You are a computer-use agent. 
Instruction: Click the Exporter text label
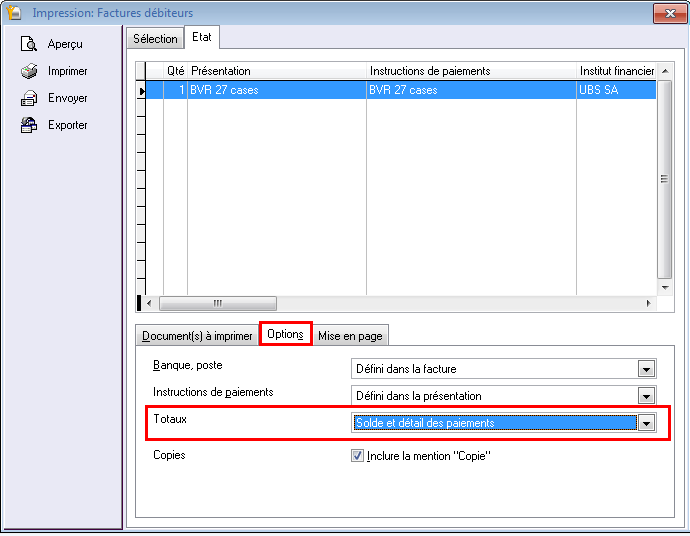pyautogui.click(x=68, y=125)
